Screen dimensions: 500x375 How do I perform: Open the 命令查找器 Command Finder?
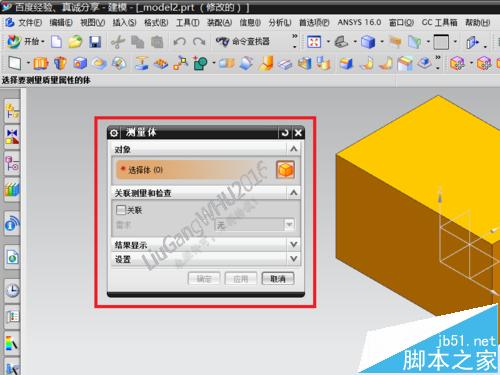243,42
